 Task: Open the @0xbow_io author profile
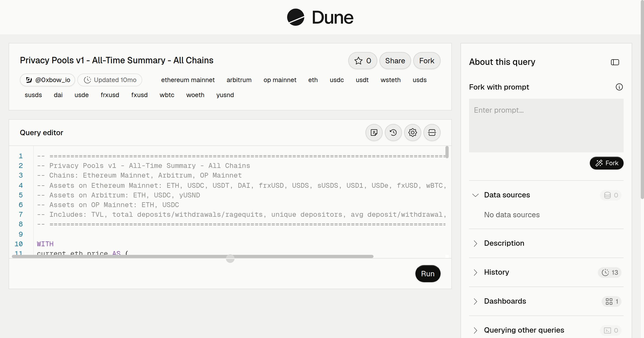(47, 80)
